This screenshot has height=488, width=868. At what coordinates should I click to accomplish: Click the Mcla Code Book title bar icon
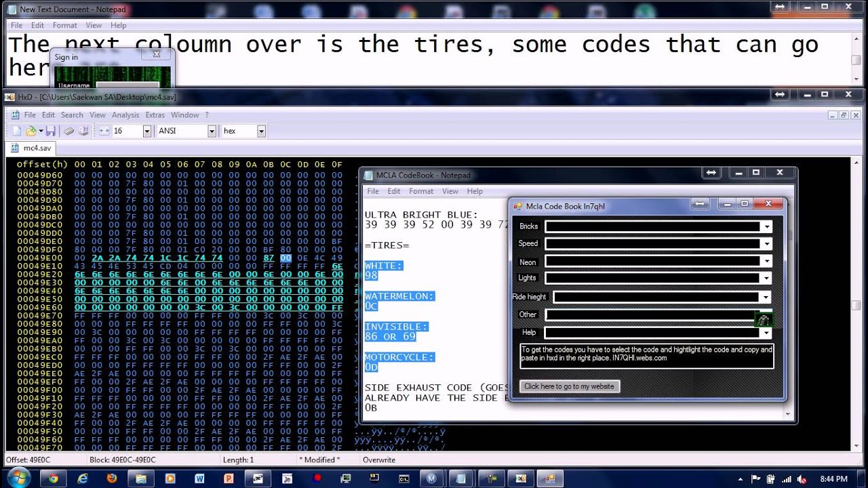pos(517,206)
